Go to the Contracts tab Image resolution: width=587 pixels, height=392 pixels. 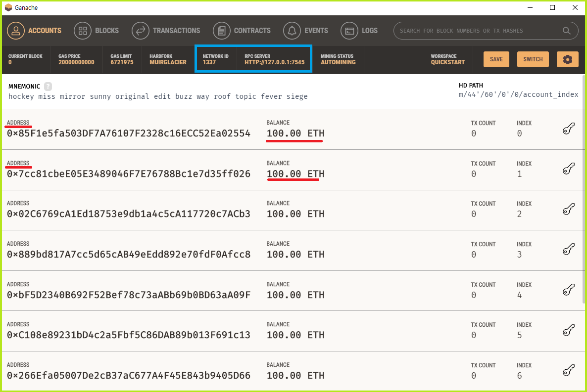tap(242, 31)
